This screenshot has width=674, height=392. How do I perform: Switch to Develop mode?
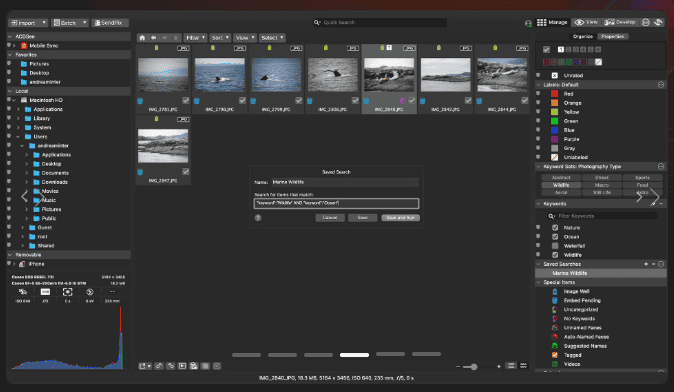coord(620,22)
